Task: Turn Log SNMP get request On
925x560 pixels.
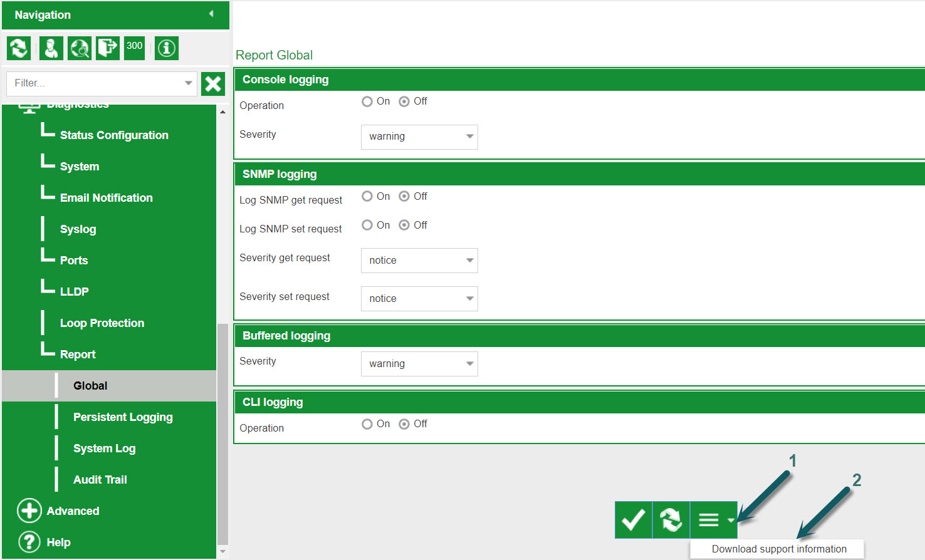Action: 367,197
